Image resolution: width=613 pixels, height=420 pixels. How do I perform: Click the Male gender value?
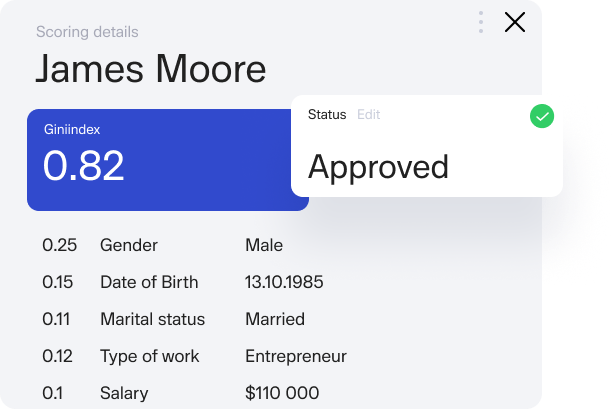[x=264, y=245]
